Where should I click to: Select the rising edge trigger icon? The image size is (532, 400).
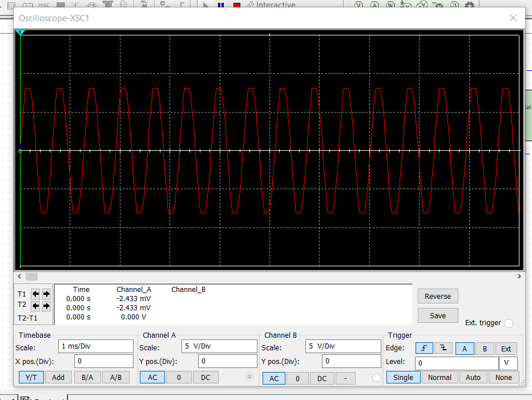pyautogui.click(x=423, y=348)
